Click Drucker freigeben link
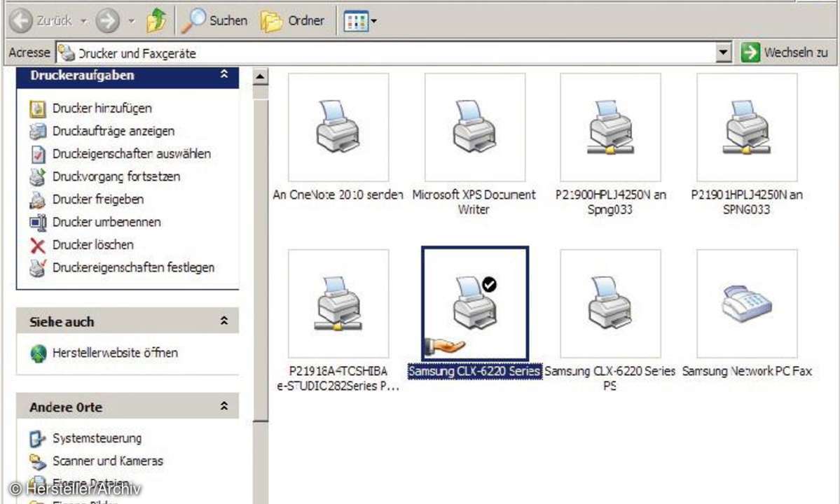Screen dimensions: 840x504 [97, 199]
